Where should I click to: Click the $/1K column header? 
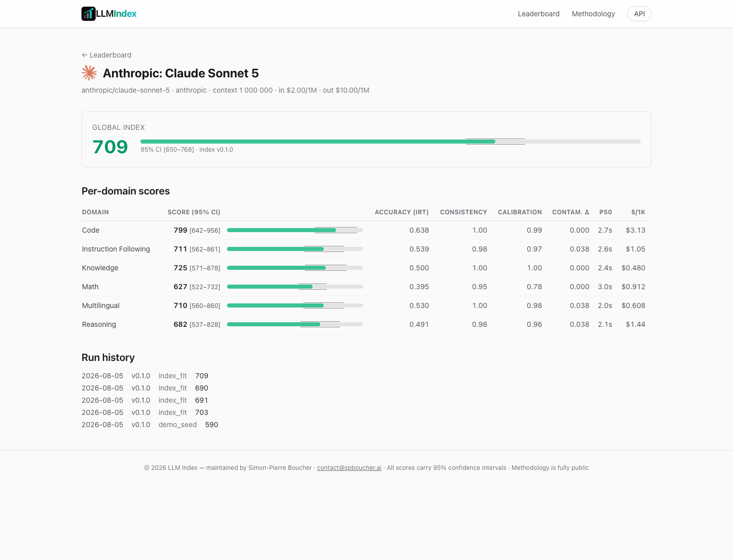638,212
